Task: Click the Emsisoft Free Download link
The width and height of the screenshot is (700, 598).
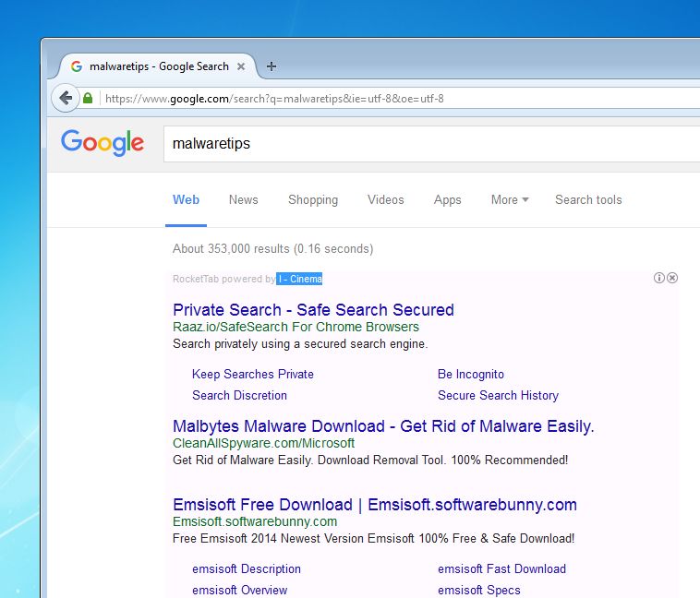Action: pos(374,505)
